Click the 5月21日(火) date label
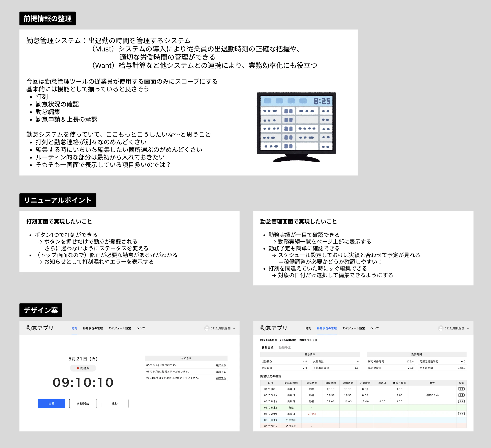 tap(83, 359)
